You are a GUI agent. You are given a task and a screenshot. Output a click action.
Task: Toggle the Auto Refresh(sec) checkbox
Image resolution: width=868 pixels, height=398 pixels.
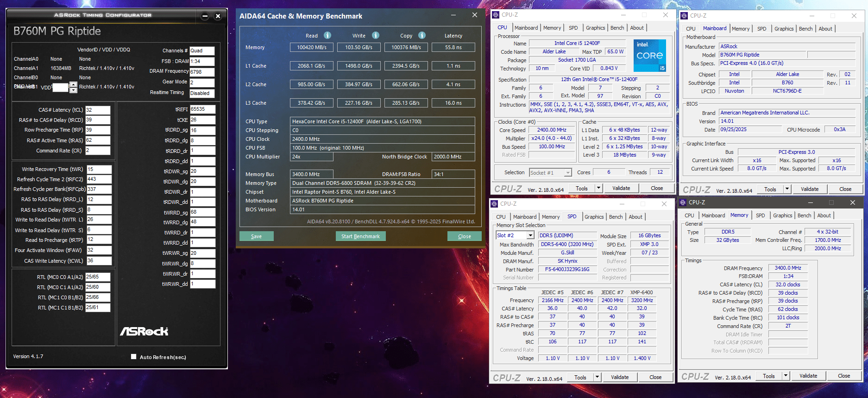pyautogui.click(x=133, y=357)
